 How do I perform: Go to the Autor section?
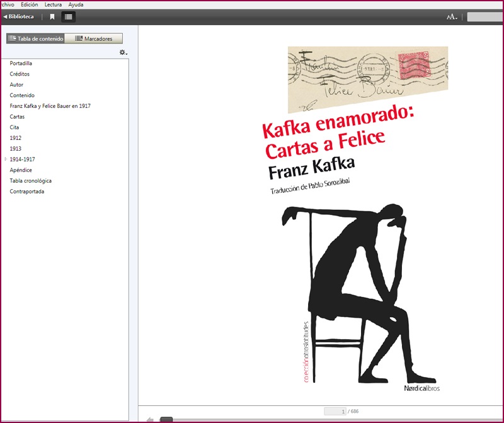[x=16, y=84]
